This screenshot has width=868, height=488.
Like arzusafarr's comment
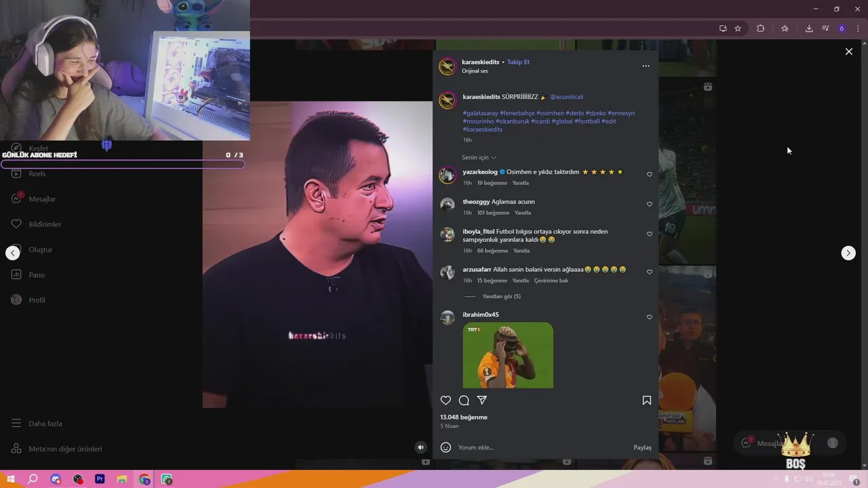(649, 272)
